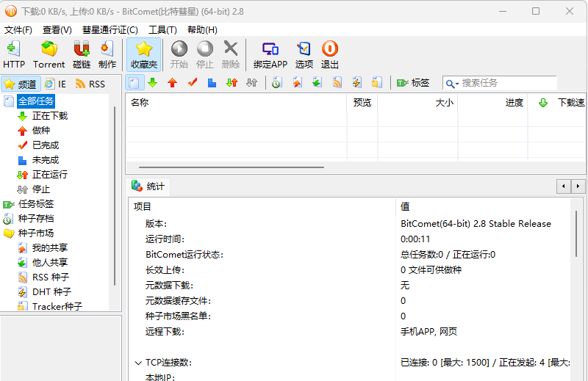Select Tracker种子 in the tree
The width and height of the screenshot is (588, 381).
[x=57, y=306]
